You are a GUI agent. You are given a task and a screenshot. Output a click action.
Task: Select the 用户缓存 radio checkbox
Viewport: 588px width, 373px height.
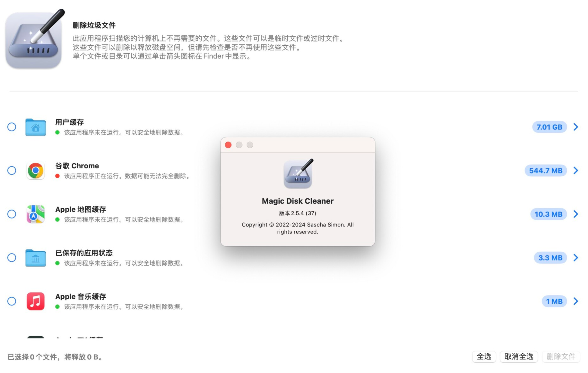tap(12, 127)
